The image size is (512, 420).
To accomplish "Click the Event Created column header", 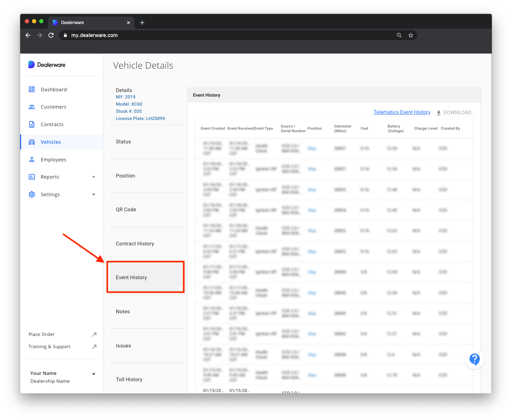I will (213, 128).
